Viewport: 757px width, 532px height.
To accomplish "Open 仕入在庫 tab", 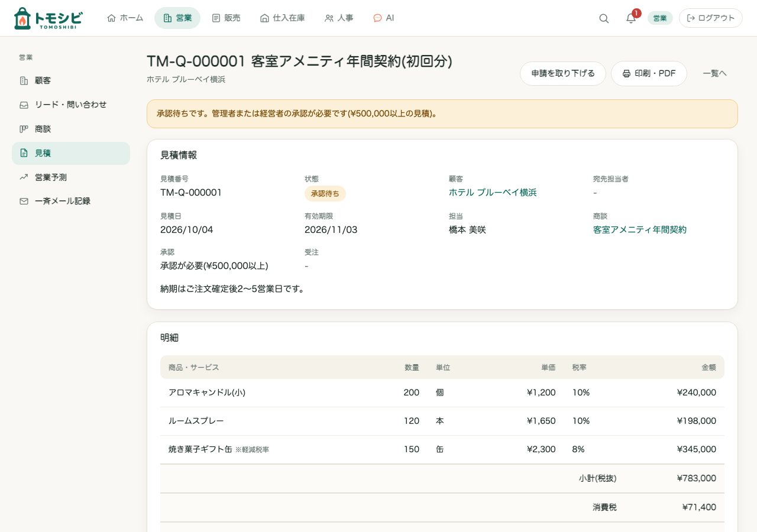I will (x=283, y=18).
